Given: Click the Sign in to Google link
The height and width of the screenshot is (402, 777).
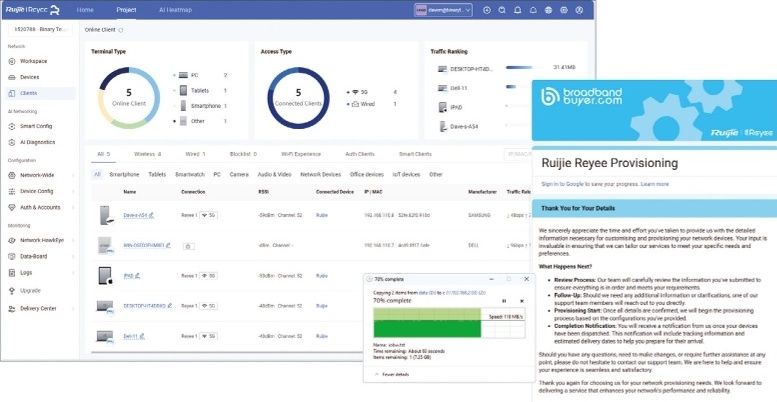Looking at the screenshot, I should (563, 184).
